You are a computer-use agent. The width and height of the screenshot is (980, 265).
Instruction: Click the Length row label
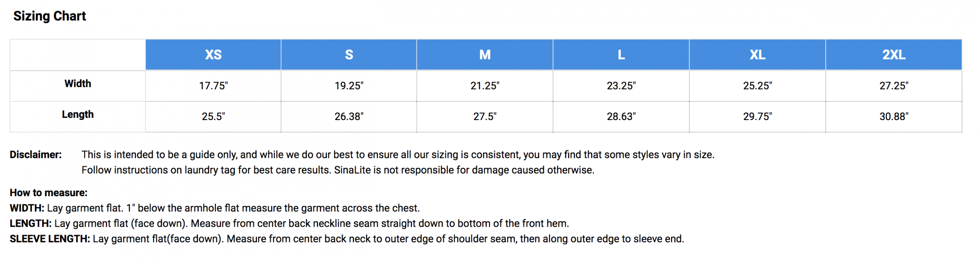[78, 114]
